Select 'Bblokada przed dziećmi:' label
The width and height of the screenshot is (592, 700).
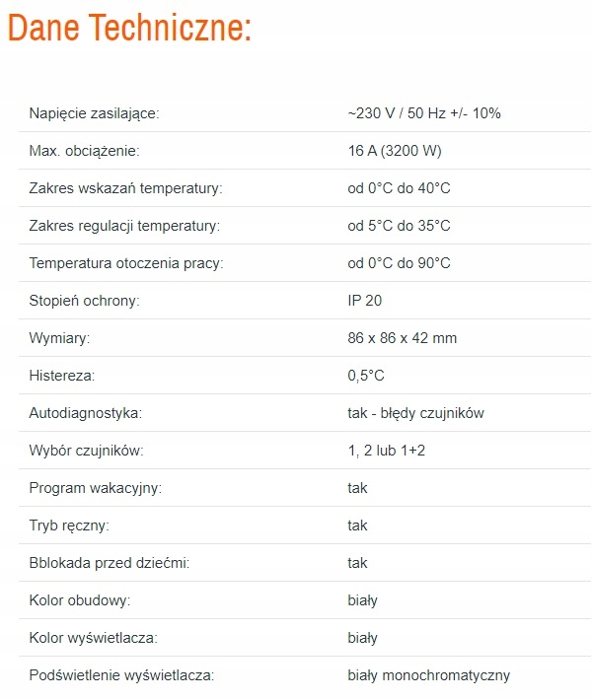coord(109,563)
